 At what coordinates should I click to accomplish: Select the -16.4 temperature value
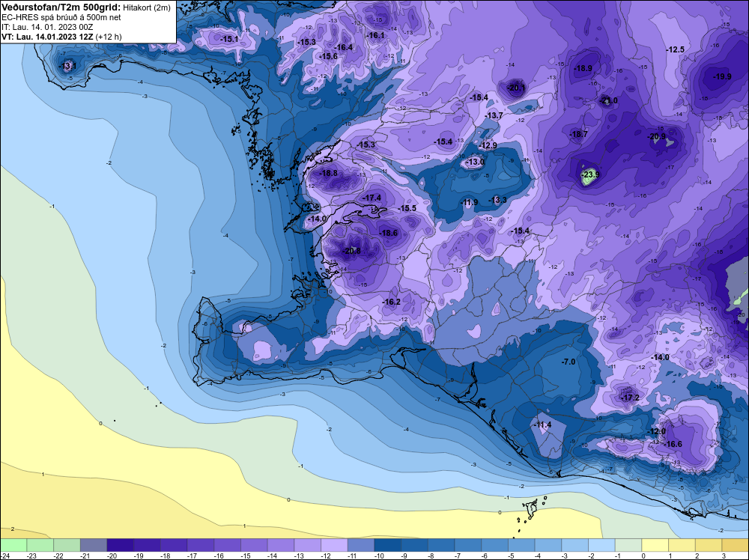(344, 47)
